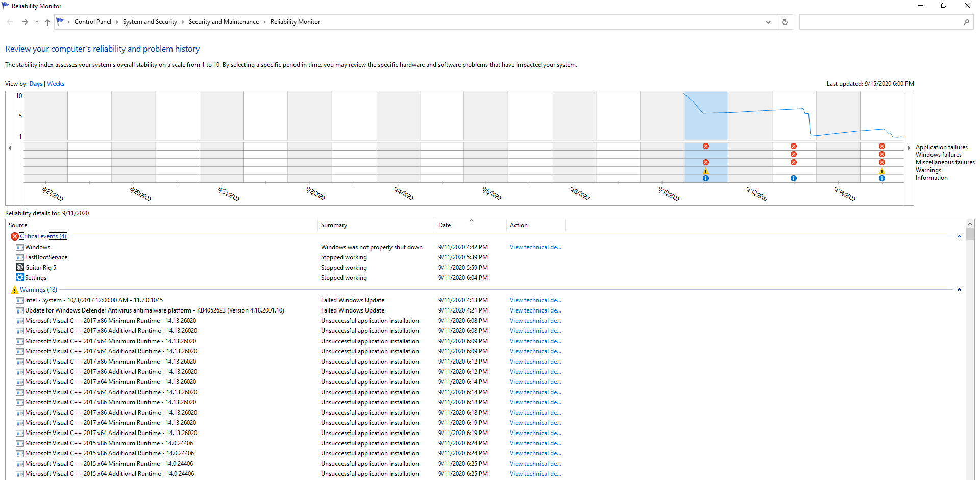The image size is (980, 480).
Task: Click the application failure icon for 9/11/2020
Action: point(706,146)
